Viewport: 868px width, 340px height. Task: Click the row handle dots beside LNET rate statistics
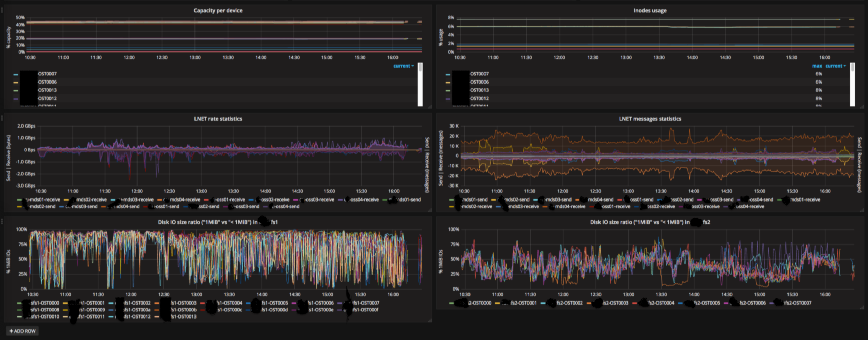tap(2, 118)
